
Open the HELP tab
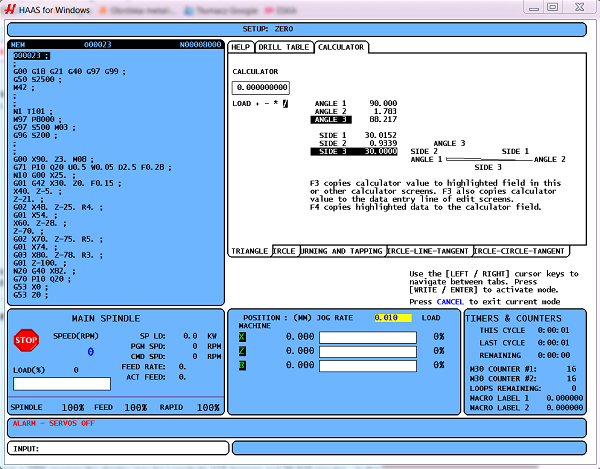(241, 47)
